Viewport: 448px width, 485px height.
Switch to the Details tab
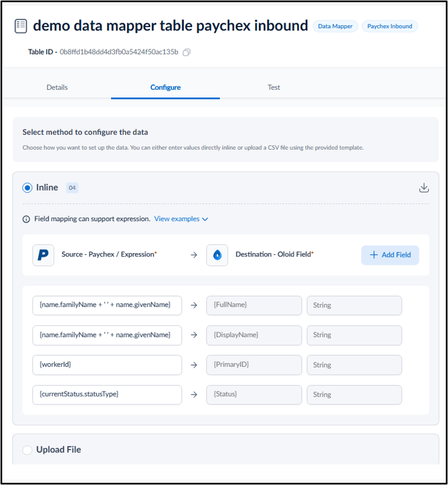point(57,88)
